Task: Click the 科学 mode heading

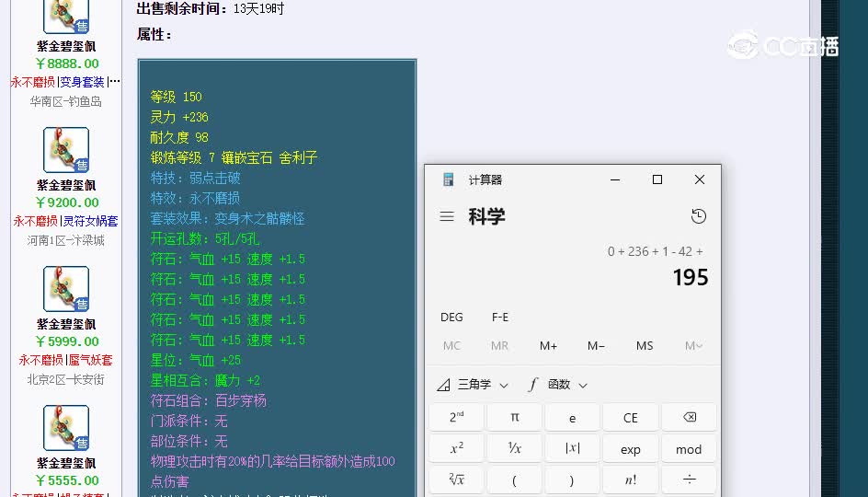Action: tap(487, 216)
